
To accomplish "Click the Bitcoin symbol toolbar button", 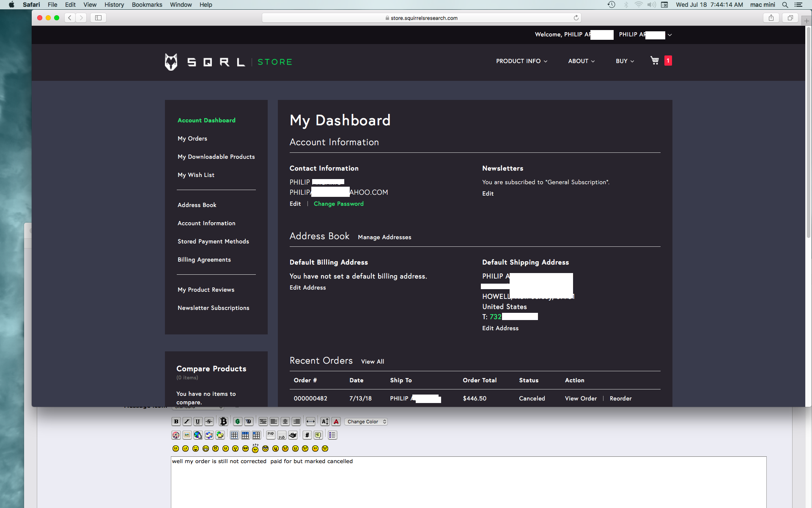I will pos(223,422).
